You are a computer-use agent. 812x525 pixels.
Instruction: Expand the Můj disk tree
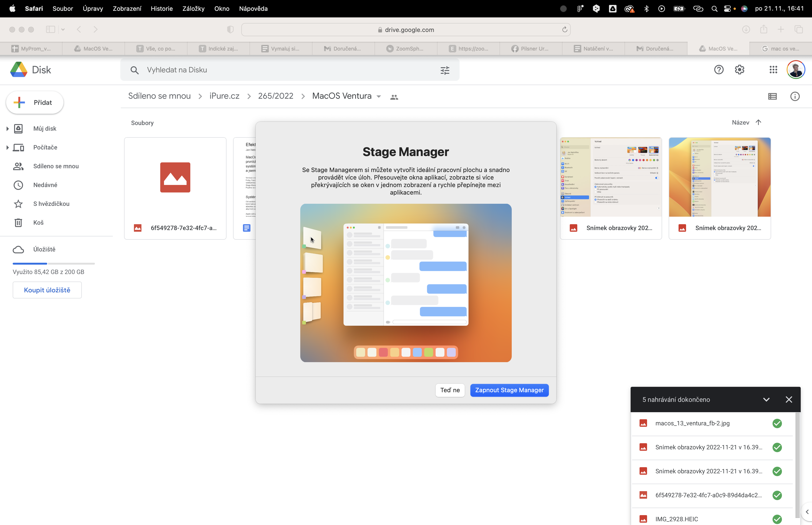tap(8, 129)
